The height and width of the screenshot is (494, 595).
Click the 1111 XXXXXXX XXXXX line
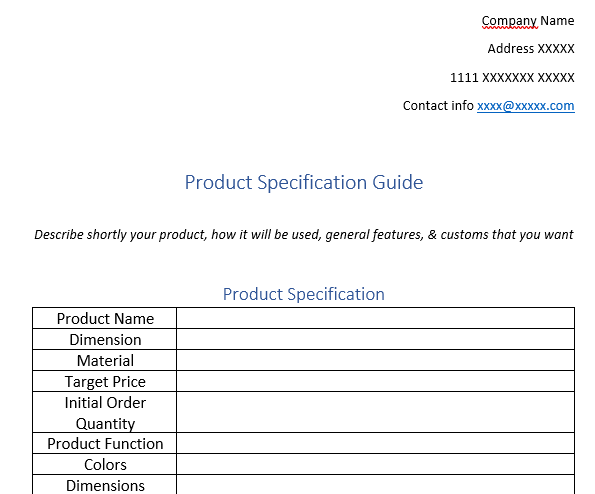pos(512,77)
